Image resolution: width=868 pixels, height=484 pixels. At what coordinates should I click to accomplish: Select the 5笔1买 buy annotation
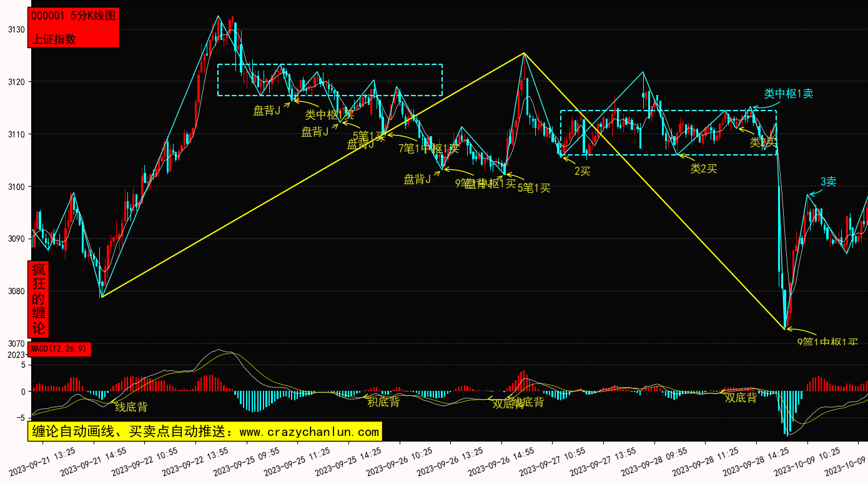pyautogui.click(x=534, y=187)
